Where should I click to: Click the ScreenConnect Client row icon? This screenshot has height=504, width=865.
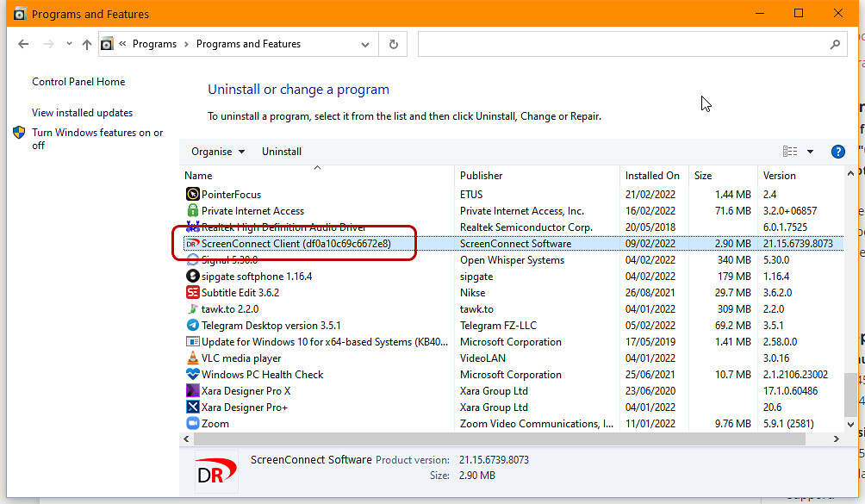click(192, 243)
